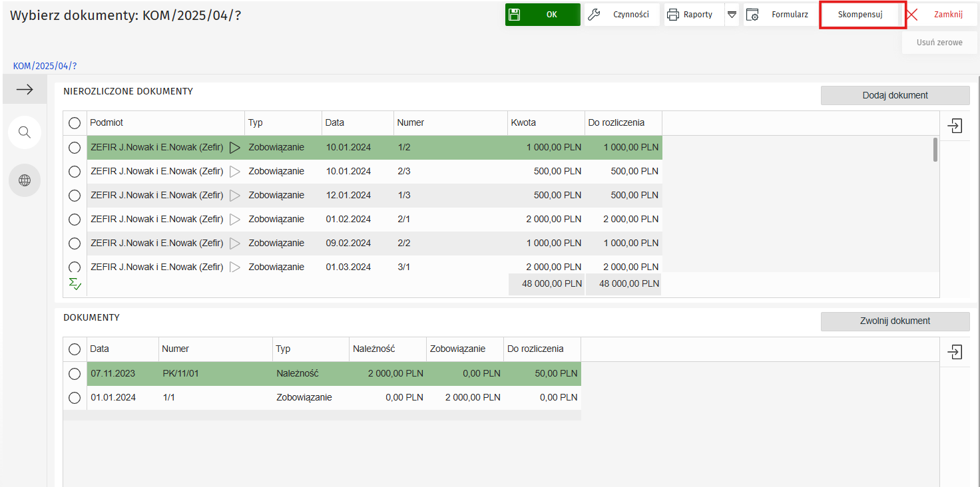The width and height of the screenshot is (980, 487).
Task: Toggle select-all circle in Nierozliczone dokumenty header
Action: click(75, 123)
